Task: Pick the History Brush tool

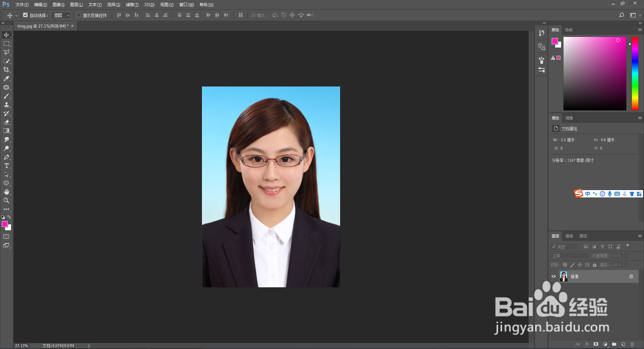Action: tap(6, 114)
